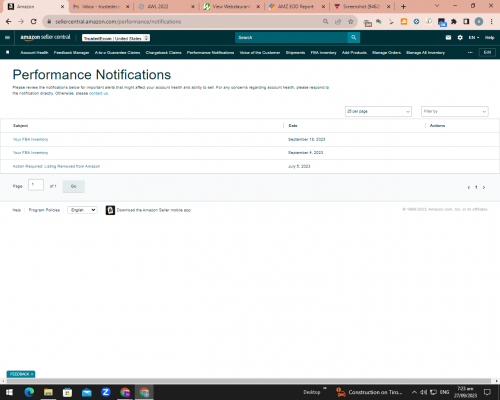
Task: Open a new browser tab with plus icon
Action: point(403,6)
